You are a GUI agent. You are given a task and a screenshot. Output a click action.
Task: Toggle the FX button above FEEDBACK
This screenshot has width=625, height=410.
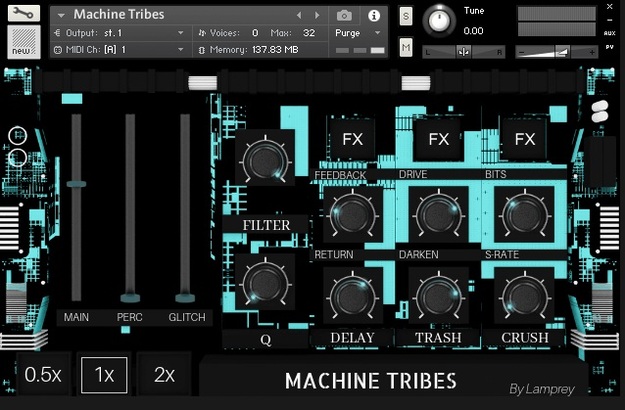[x=352, y=139]
